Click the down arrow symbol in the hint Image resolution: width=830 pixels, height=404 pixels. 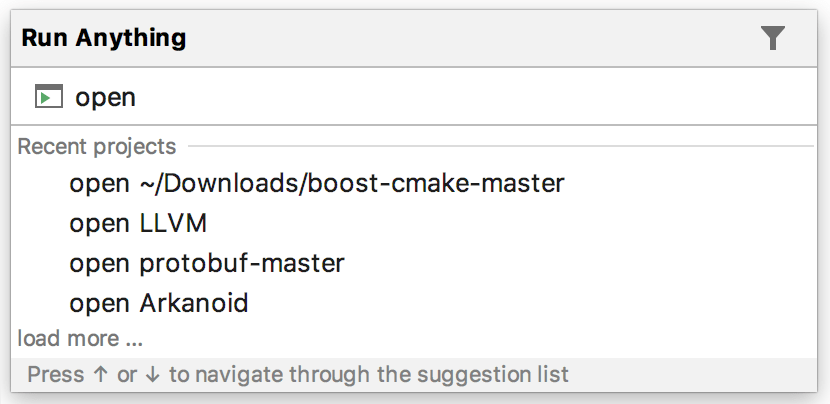coord(154,376)
